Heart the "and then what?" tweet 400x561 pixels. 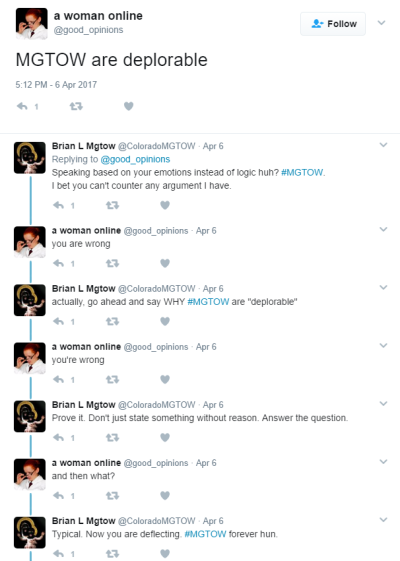point(165,496)
